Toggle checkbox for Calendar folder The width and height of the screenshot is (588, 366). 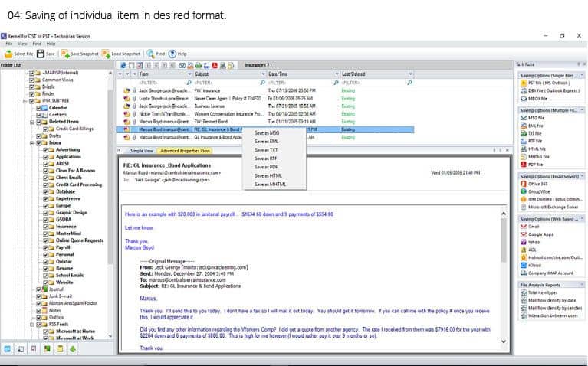(39, 108)
